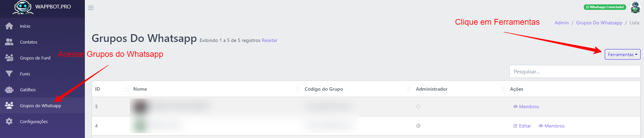Click the Início home icon

tap(9, 26)
